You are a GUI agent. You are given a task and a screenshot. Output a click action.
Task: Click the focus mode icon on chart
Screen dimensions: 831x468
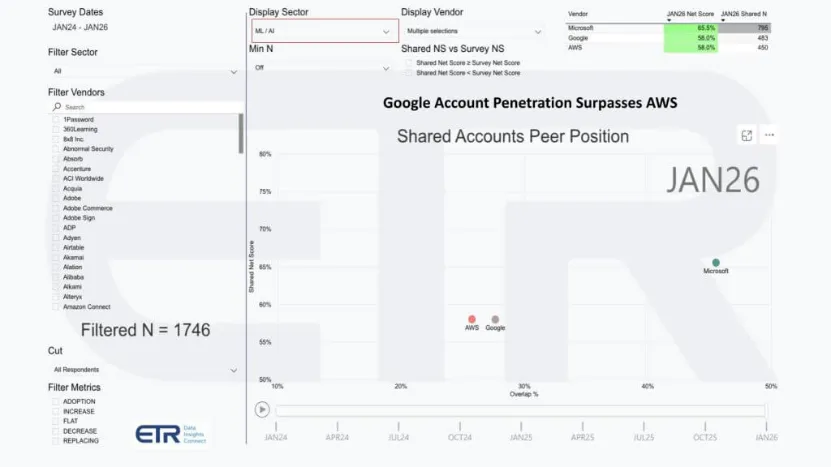pyautogui.click(x=746, y=135)
